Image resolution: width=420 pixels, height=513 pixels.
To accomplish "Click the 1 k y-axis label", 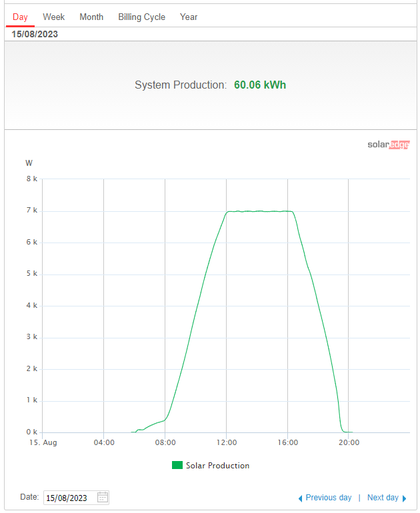I will click(x=32, y=400).
